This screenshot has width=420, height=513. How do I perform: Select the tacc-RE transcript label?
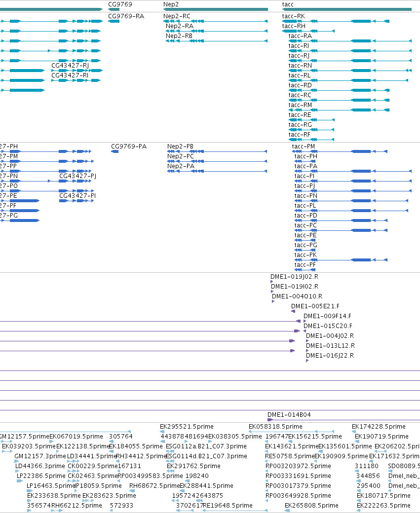pos(300,114)
